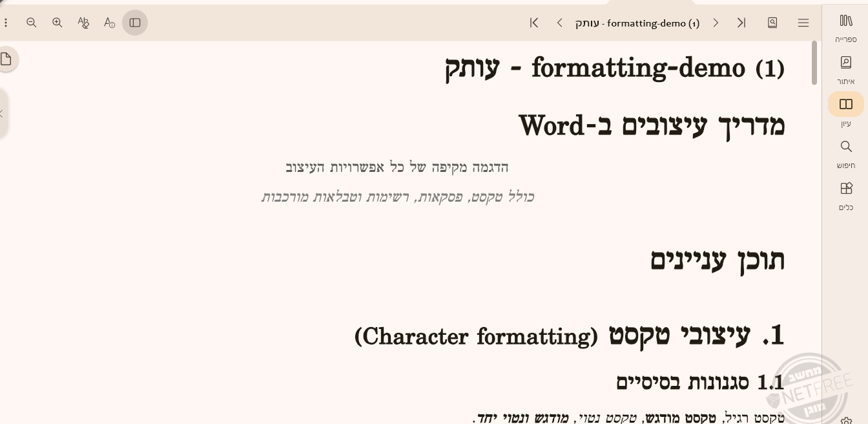
Task: Open the three-dot more options menu
Action: tap(6, 23)
